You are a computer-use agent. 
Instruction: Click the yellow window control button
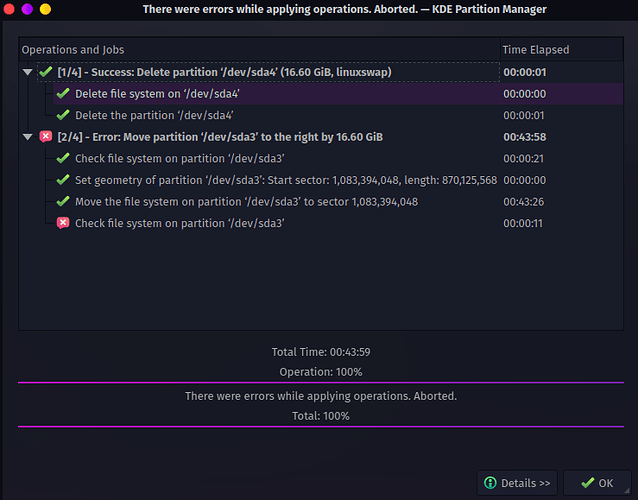pos(45,9)
